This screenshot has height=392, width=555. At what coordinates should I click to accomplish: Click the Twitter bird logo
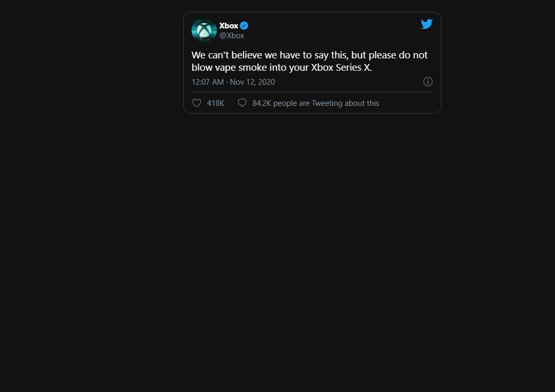[426, 24]
